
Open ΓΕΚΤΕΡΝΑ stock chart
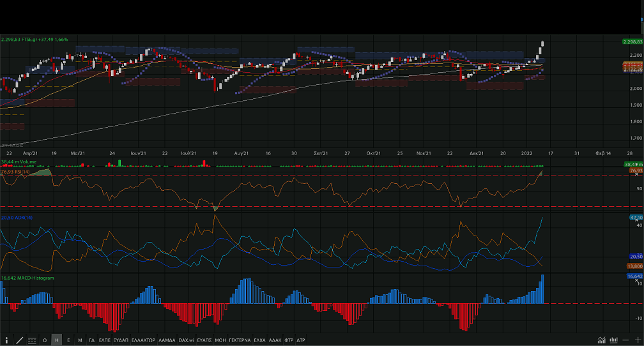(240, 340)
